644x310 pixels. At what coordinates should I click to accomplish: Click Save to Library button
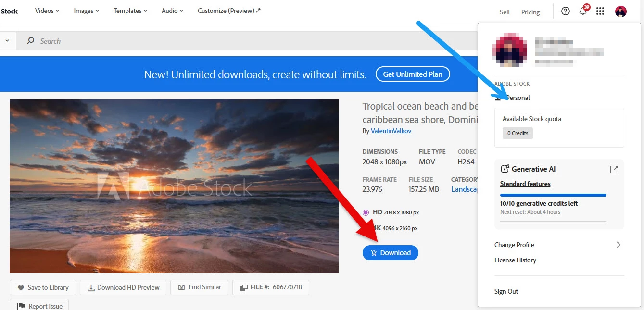pos(43,287)
